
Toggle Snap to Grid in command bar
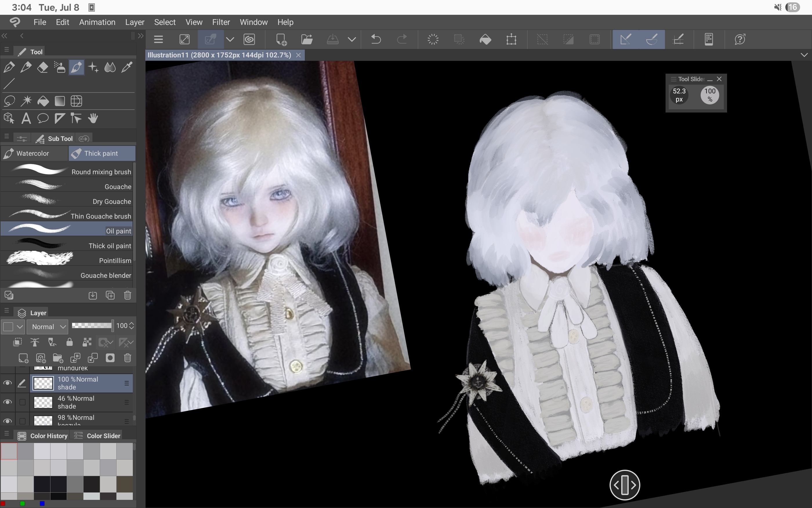coord(678,39)
